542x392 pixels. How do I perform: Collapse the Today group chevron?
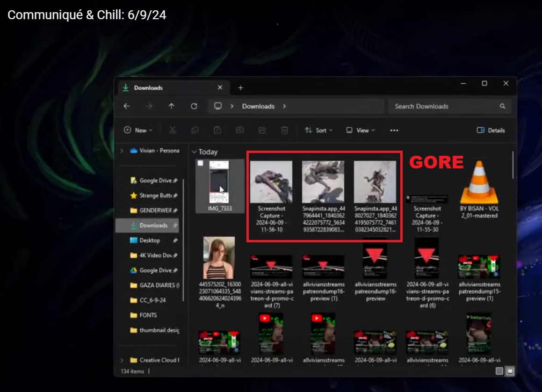click(x=194, y=152)
